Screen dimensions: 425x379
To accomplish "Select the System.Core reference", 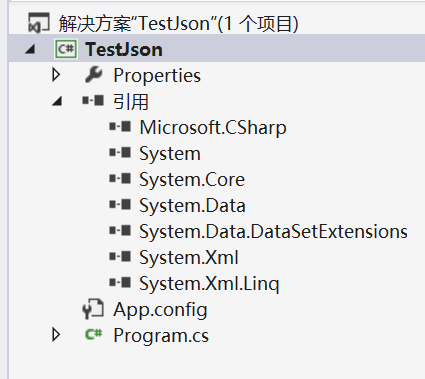I will pyautogui.click(x=192, y=180).
